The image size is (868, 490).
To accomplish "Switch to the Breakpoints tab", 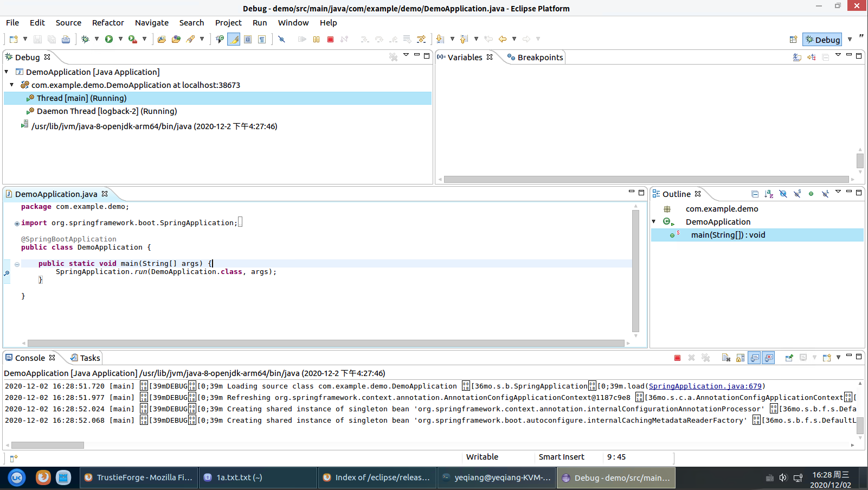I will pos(535,58).
